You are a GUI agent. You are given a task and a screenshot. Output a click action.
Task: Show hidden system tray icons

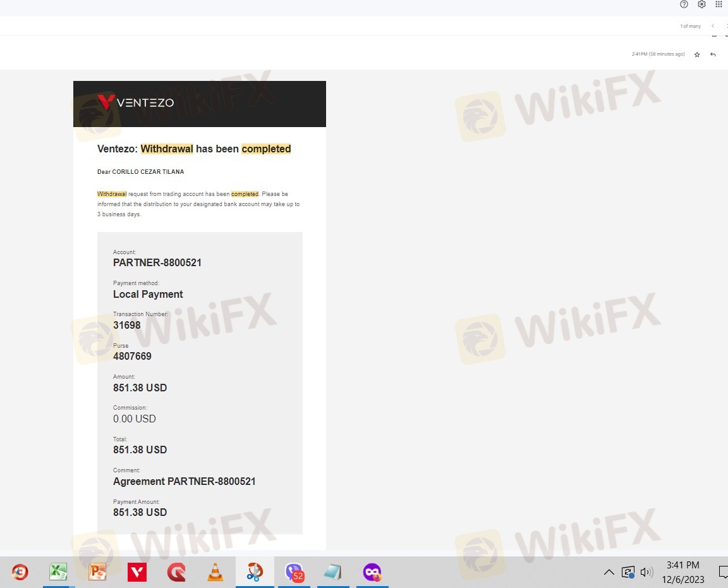609,572
